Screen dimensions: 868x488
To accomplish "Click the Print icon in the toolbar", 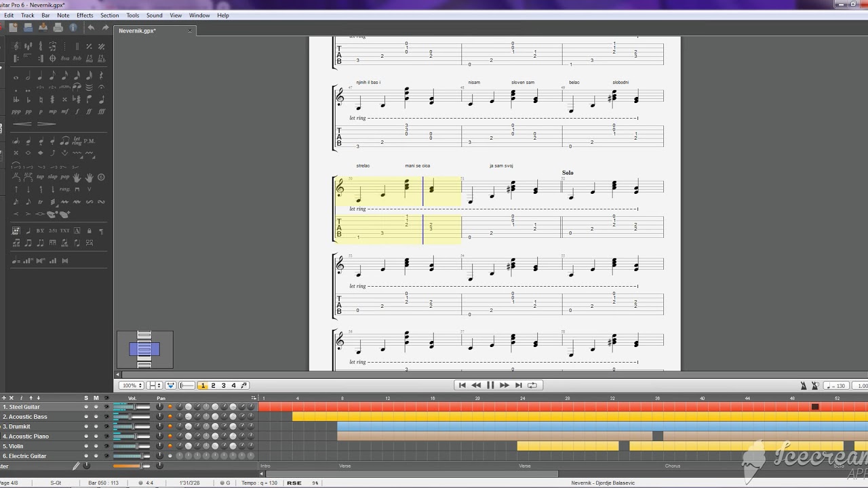I will click(58, 27).
